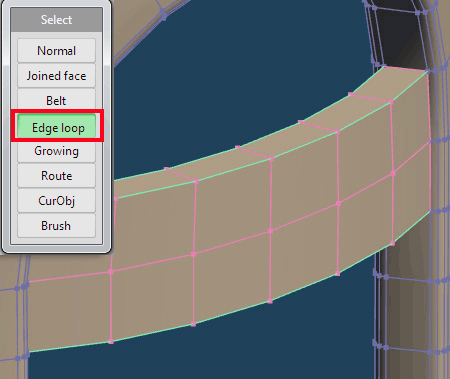Enable Growing selection mode
Screen dimensions: 450x379
tap(56, 152)
